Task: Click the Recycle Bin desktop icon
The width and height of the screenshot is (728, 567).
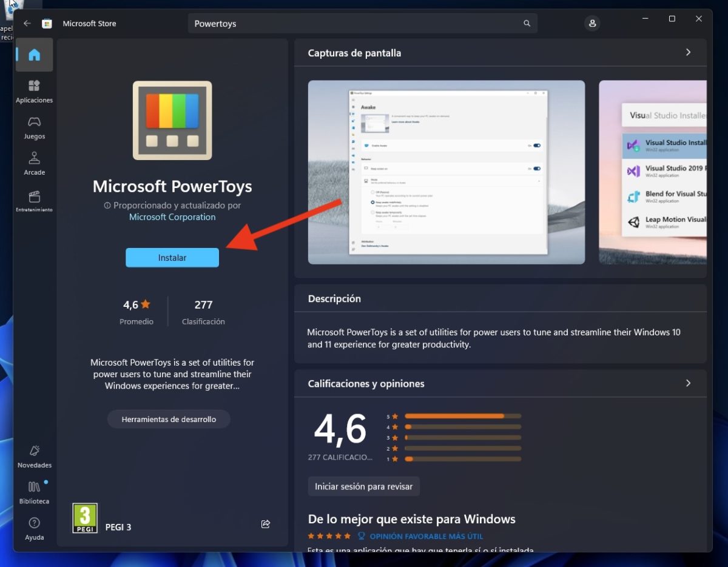Action: (x=12, y=18)
